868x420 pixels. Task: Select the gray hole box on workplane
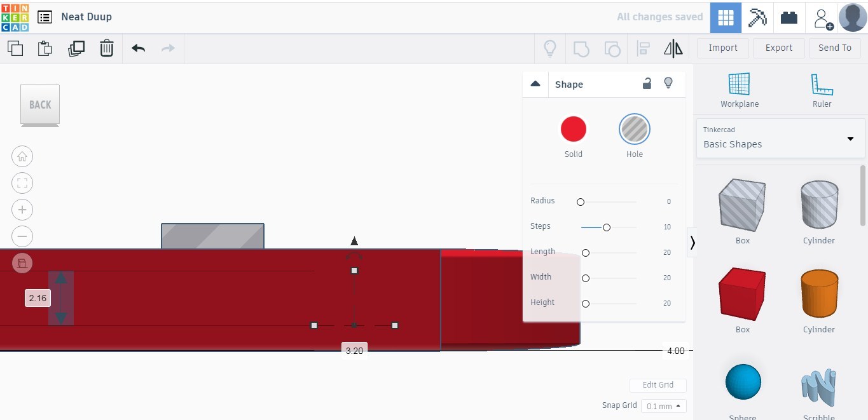click(212, 236)
